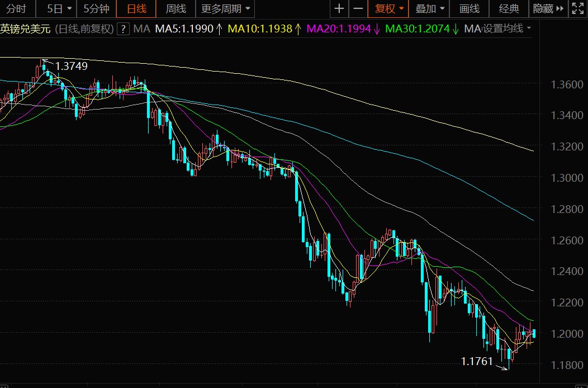This screenshot has height=388, width=588.
Task: Click the 1.3200 price axis label
Action: click(567, 146)
